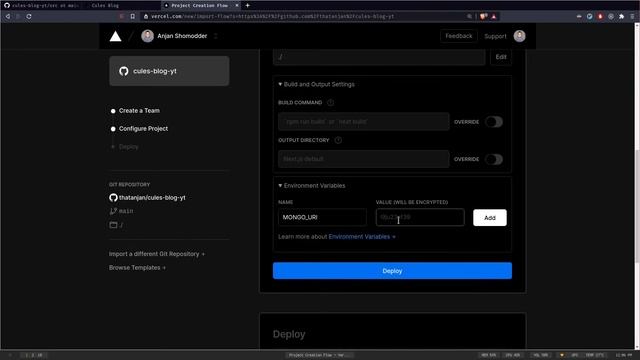Click Add environment variable button
The width and height of the screenshot is (640, 360).
(x=490, y=218)
